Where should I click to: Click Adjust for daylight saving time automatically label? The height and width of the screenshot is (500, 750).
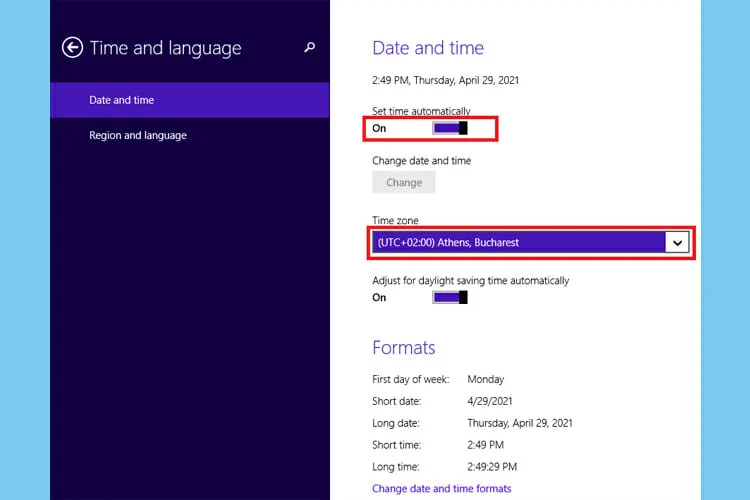pyautogui.click(x=471, y=280)
